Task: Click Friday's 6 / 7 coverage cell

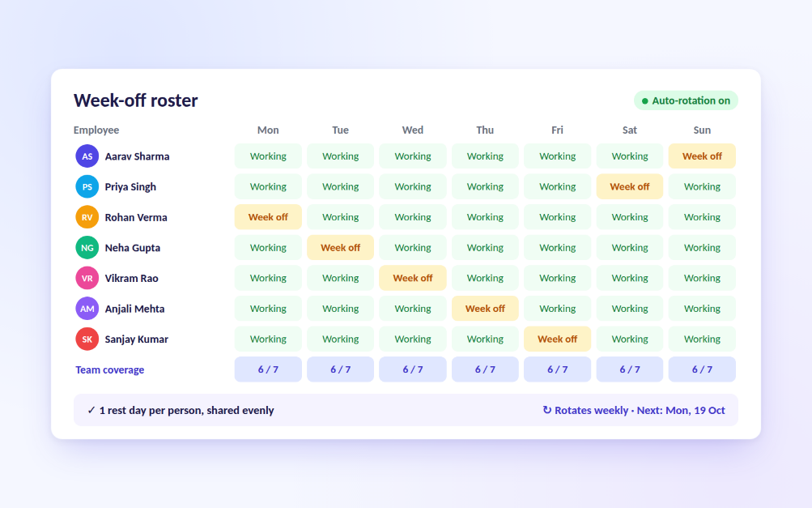Action: [x=557, y=369]
